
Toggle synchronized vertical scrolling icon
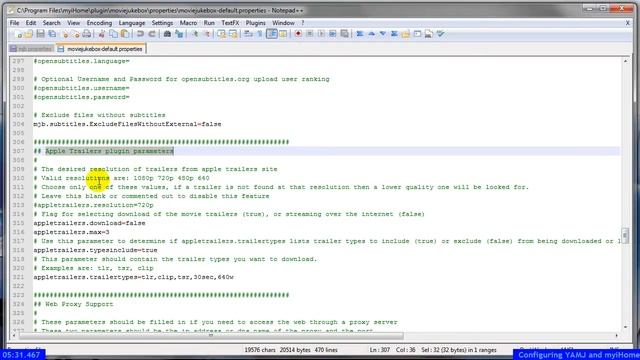pyautogui.click(x=221, y=34)
